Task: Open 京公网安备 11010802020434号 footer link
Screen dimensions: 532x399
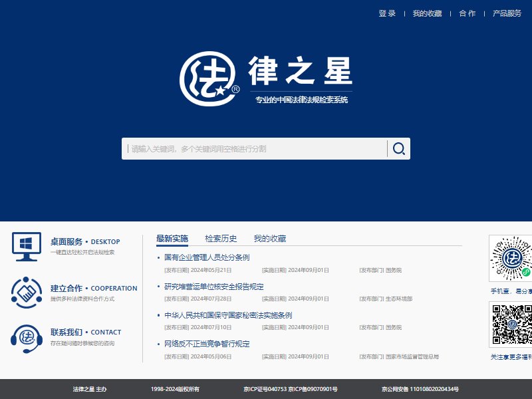Action: pos(420,389)
